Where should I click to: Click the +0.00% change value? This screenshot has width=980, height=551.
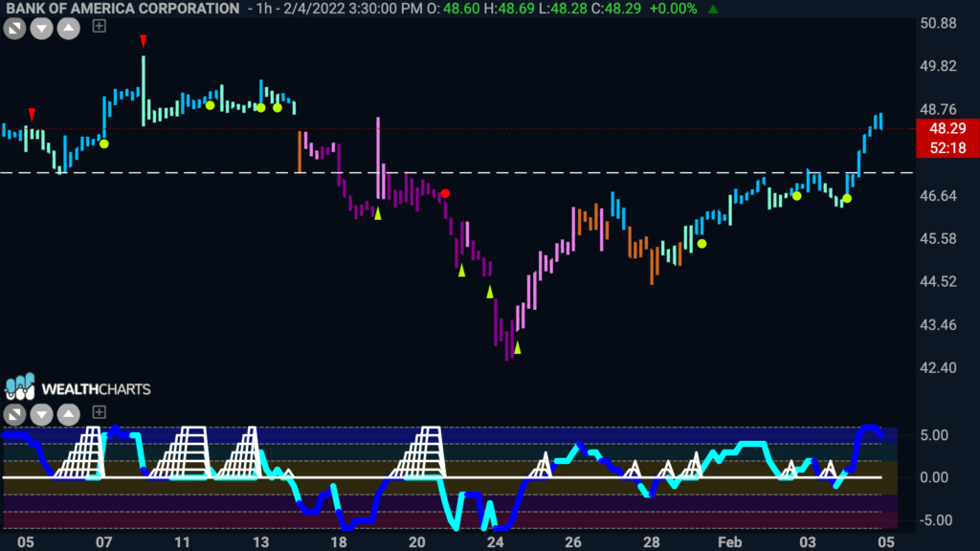click(x=673, y=9)
